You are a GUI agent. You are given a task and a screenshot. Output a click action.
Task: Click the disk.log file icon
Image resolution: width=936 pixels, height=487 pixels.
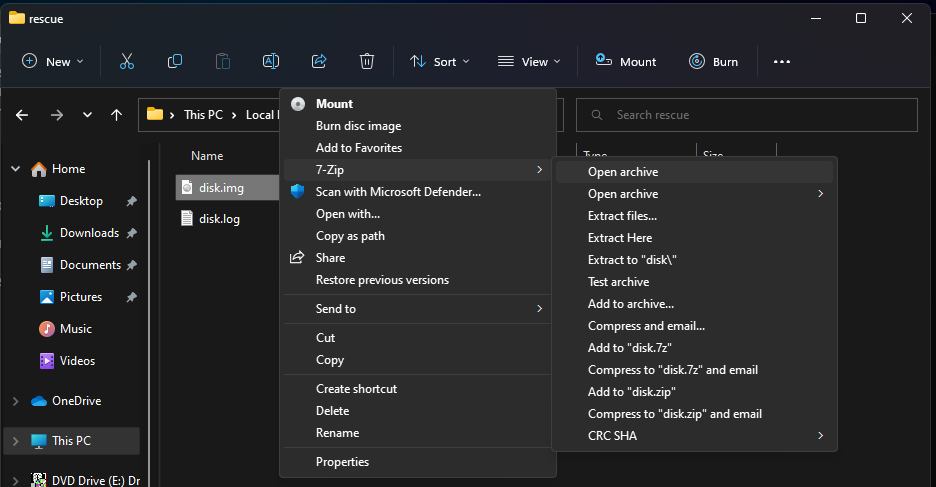187,218
